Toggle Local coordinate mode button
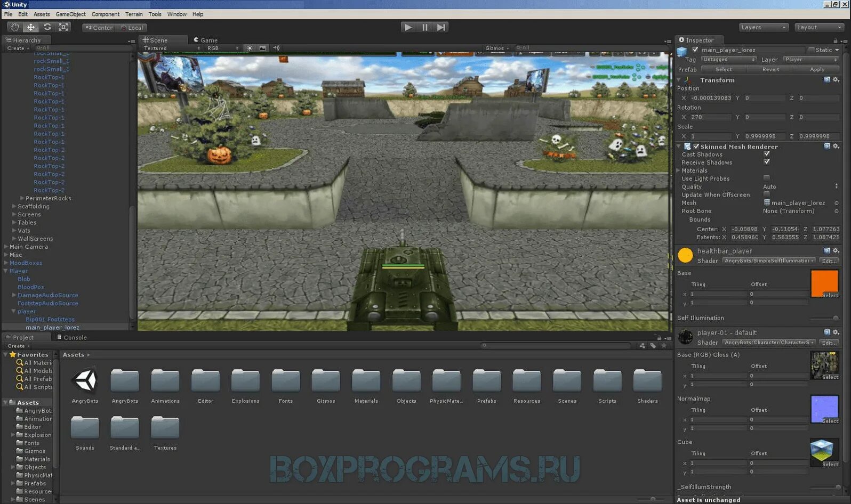This screenshot has height=504, width=851. click(x=132, y=28)
